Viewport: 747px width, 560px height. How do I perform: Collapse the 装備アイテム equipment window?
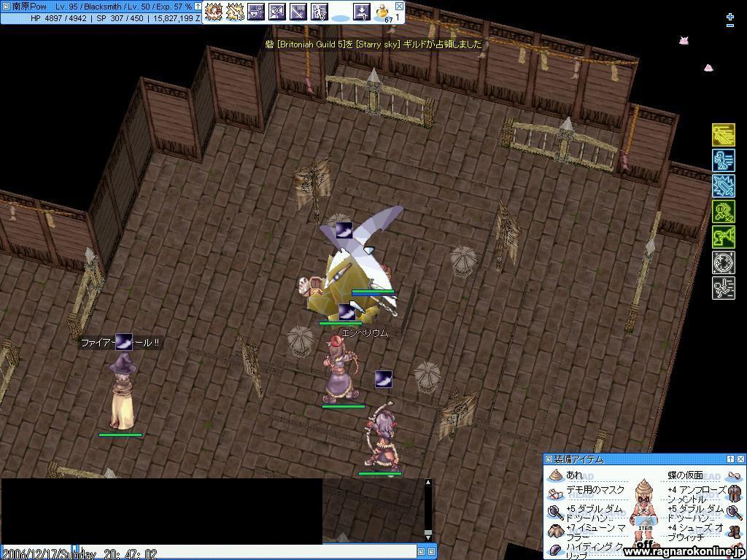click(730, 459)
